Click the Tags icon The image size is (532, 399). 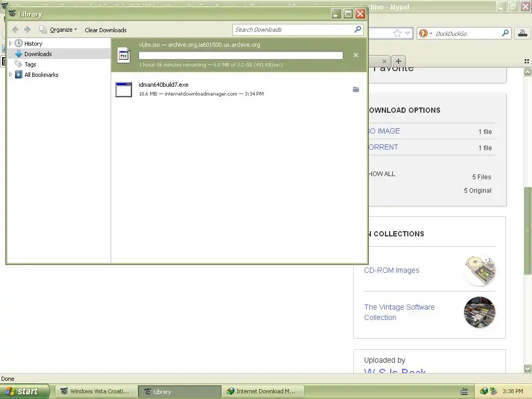coord(18,64)
